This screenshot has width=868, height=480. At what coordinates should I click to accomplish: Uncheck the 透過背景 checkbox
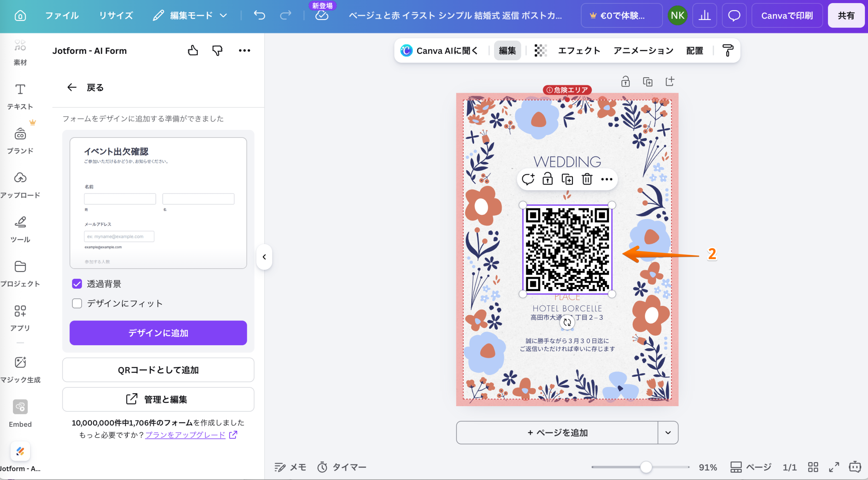coord(77,284)
